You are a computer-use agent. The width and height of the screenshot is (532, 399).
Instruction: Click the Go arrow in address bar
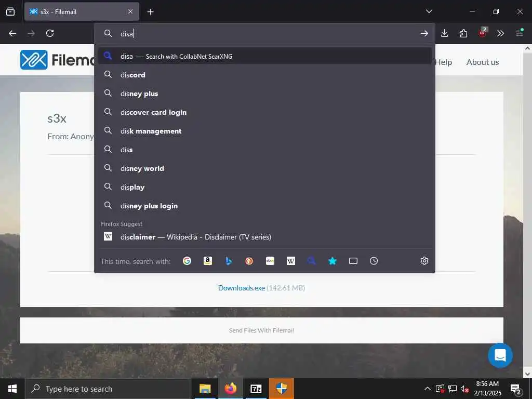(424, 33)
